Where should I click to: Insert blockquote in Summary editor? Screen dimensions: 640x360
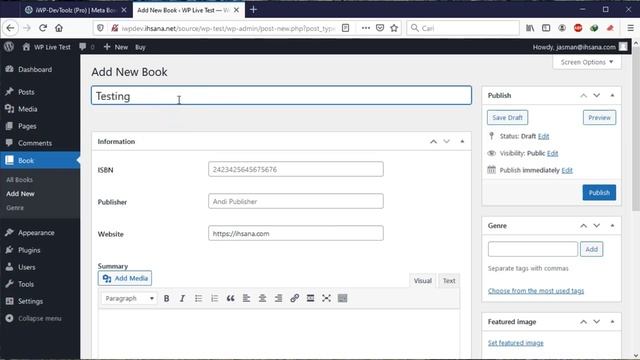pyautogui.click(x=230, y=298)
